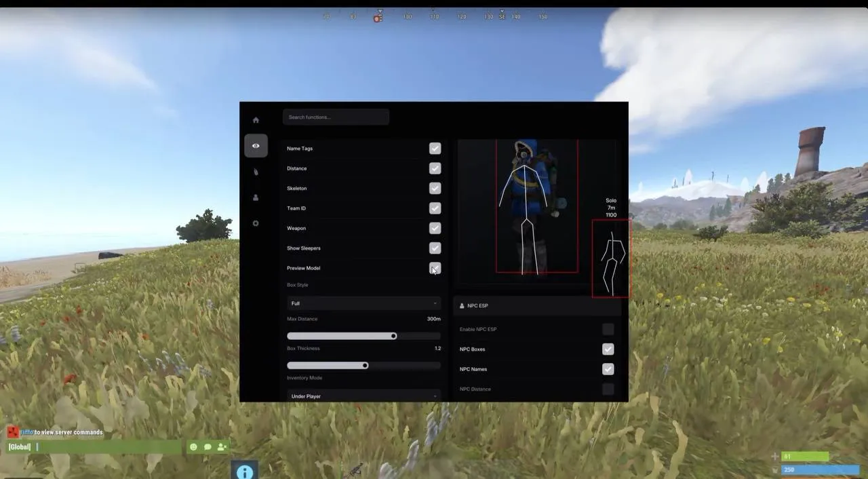868x479 pixels.
Task: Click the Box Thickness slider handle
Action: pos(365,366)
